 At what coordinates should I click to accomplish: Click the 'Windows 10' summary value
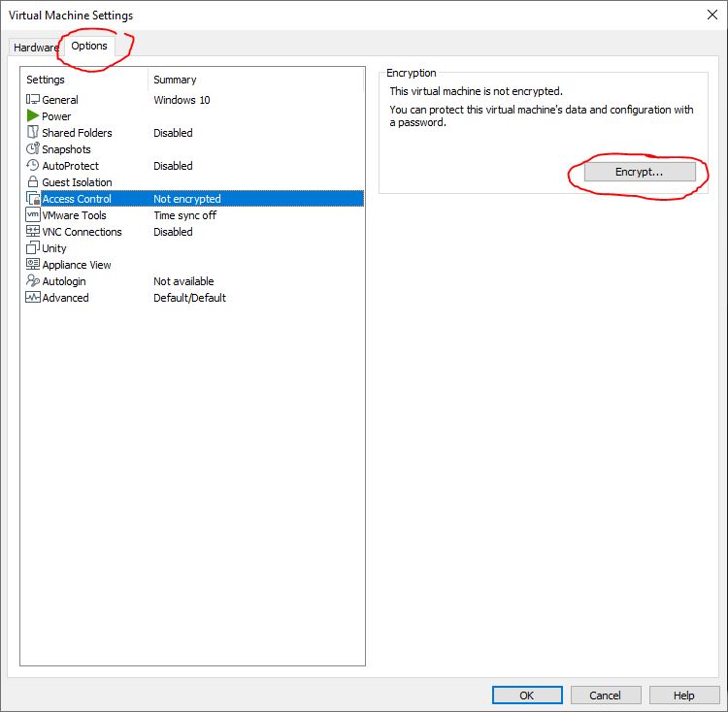182,100
